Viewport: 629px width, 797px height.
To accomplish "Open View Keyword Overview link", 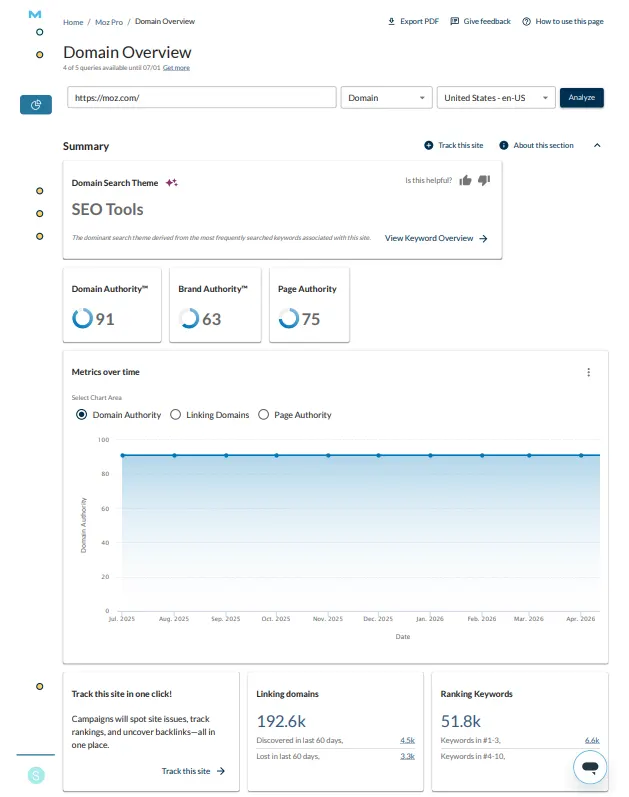I will point(429,238).
